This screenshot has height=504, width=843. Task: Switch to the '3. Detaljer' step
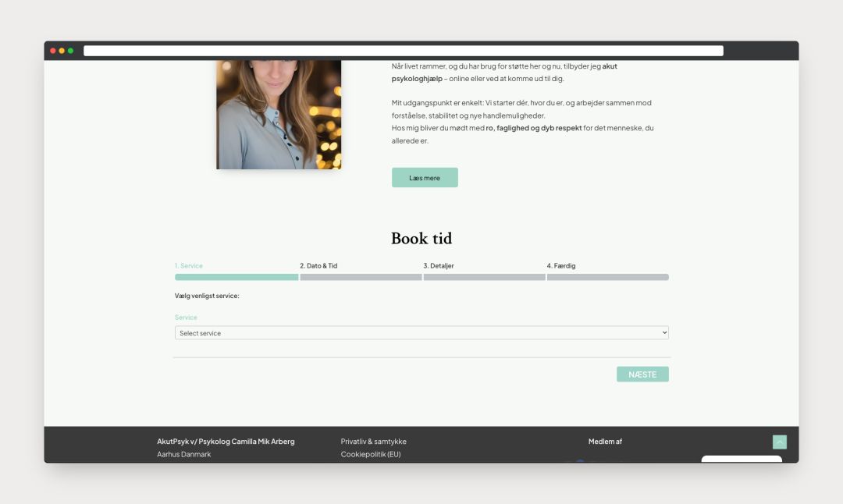click(438, 266)
